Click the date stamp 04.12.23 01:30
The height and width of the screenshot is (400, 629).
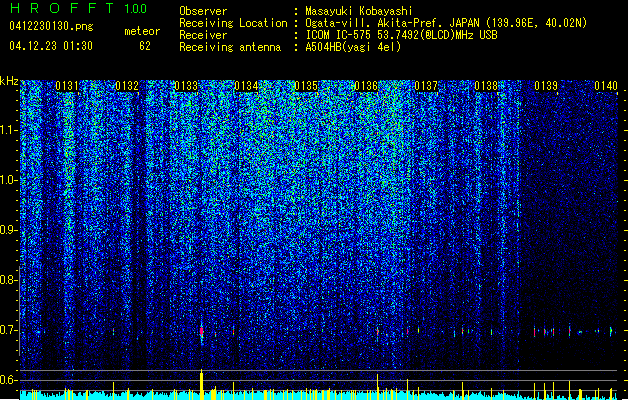click(51, 46)
